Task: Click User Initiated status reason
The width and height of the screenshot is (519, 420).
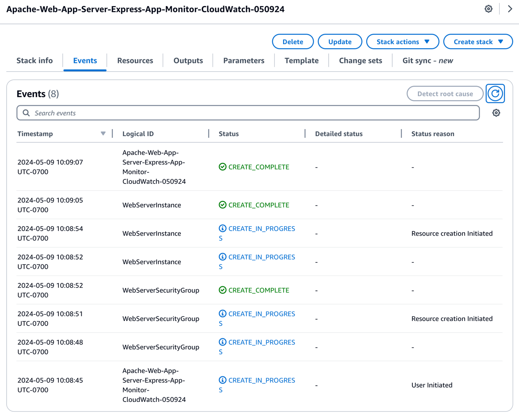Action: (432, 385)
